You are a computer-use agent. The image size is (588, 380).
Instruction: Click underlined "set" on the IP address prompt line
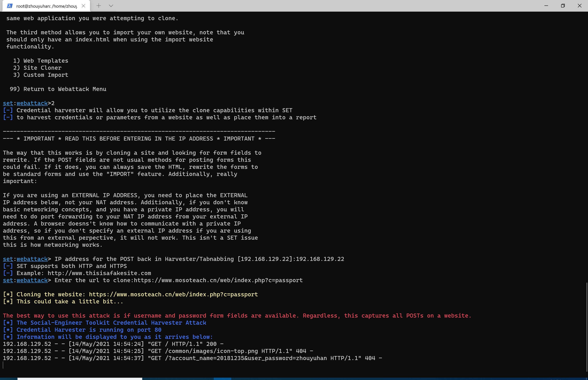tap(8, 259)
